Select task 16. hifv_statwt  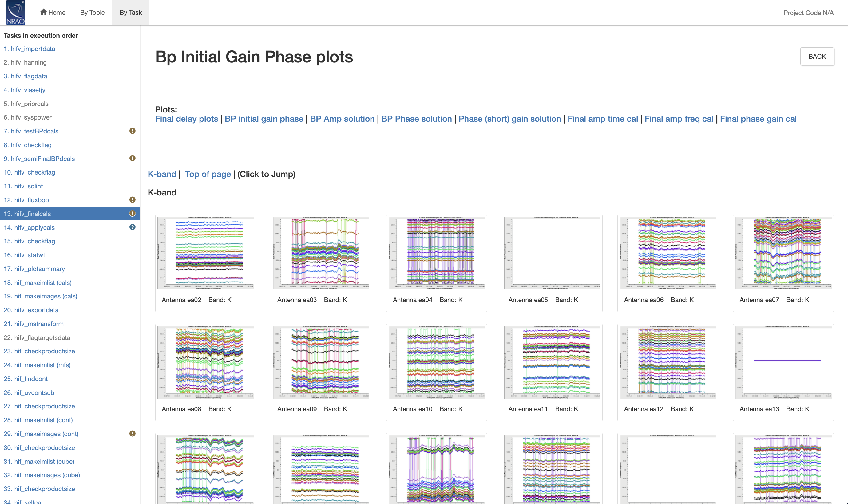click(x=25, y=255)
